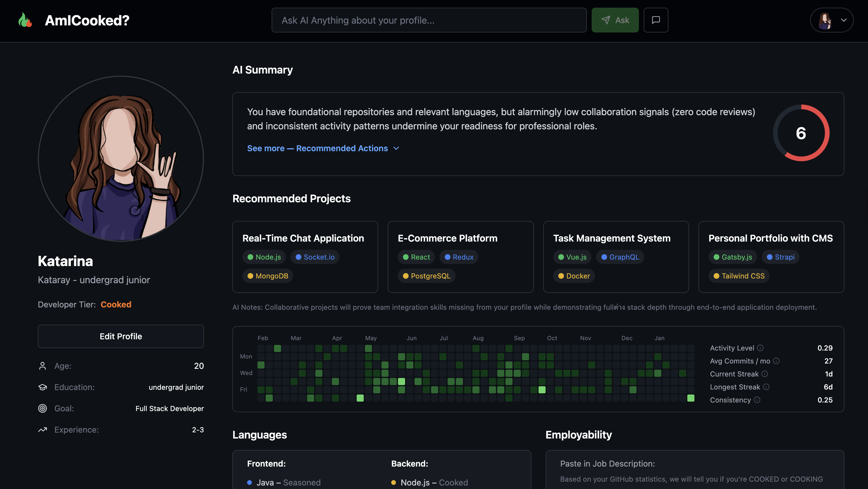Click the Edit Profile button
The image size is (868, 489).
(x=121, y=336)
